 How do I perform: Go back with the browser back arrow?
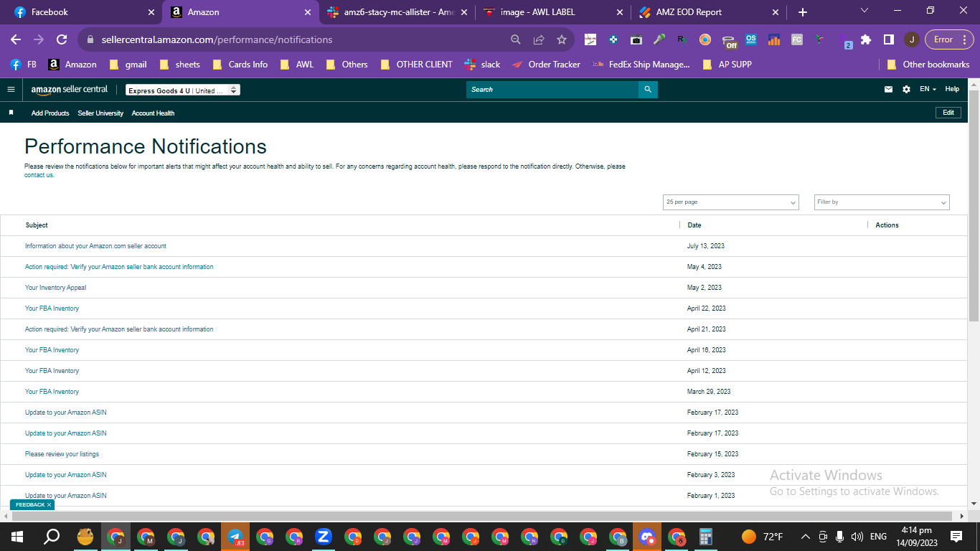coord(16,39)
